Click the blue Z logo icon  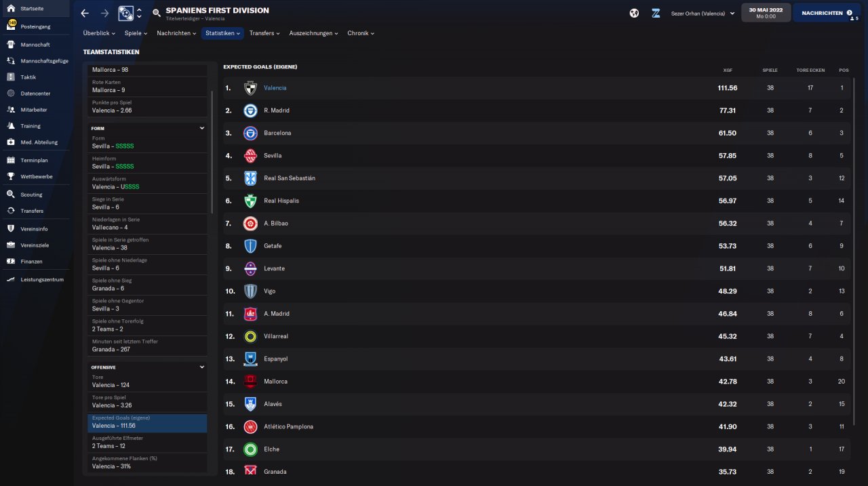(656, 13)
